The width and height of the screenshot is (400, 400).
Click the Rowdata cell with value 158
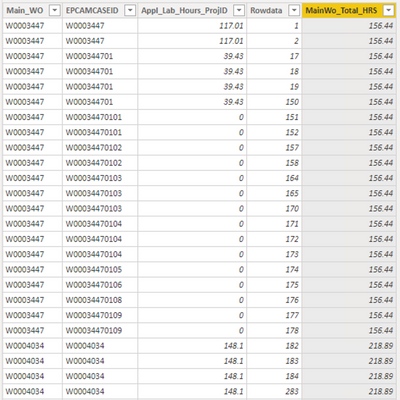tap(274, 163)
